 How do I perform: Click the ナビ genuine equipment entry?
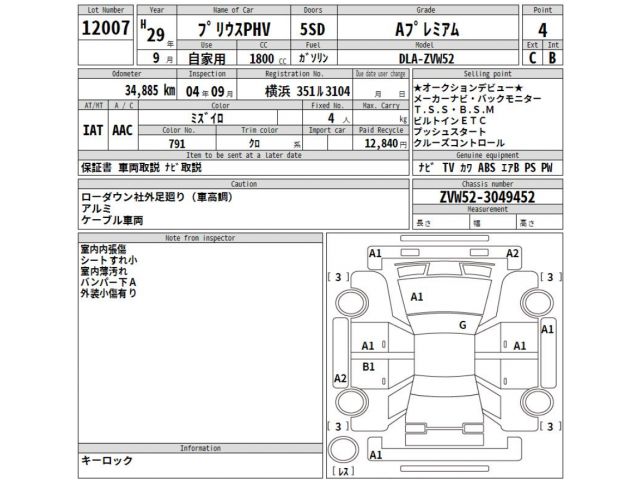pos(427,167)
